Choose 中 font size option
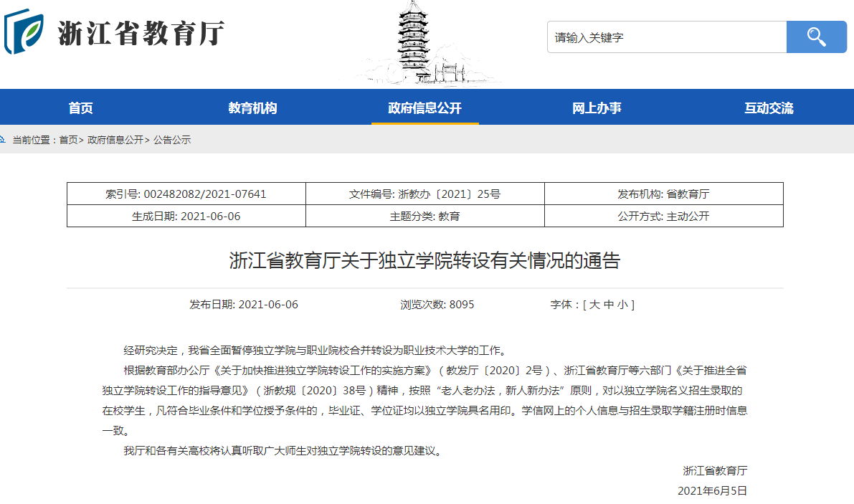Viewport: 854px width, 504px height. pyautogui.click(x=609, y=305)
